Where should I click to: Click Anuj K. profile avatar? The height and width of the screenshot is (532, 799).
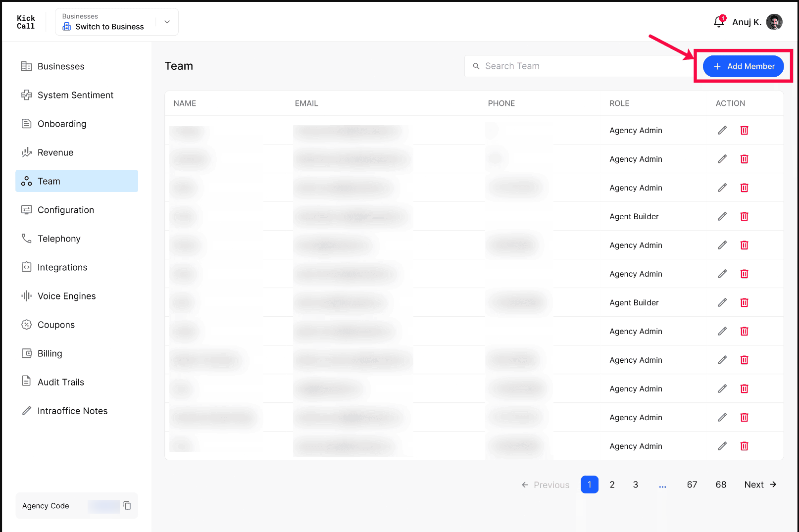[x=774, y=22]
